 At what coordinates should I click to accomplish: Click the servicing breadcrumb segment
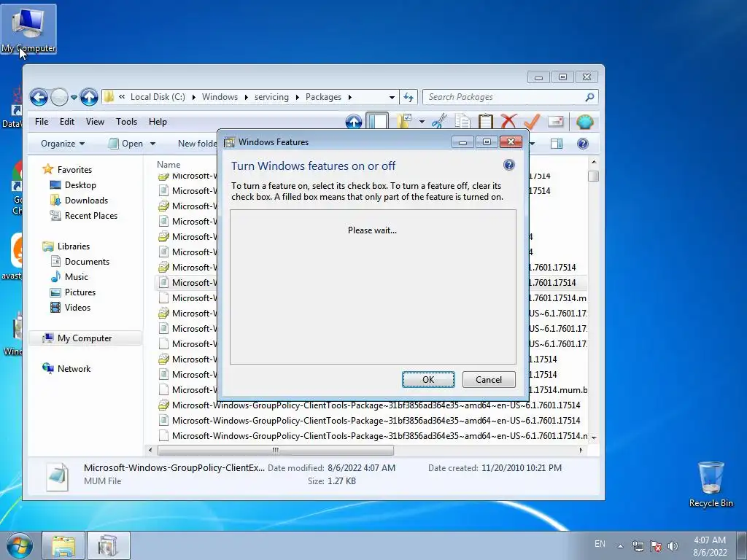tap(271, 97)
